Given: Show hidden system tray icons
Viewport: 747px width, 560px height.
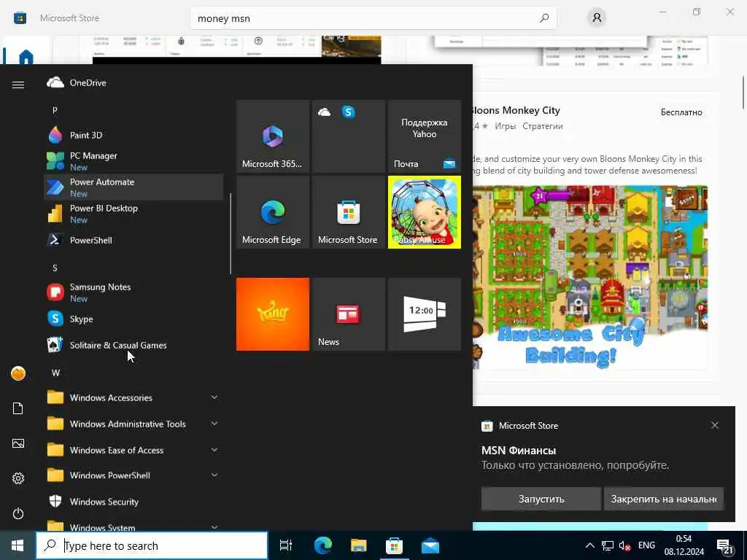Looking at the screenshot, I should coord(589,545).
